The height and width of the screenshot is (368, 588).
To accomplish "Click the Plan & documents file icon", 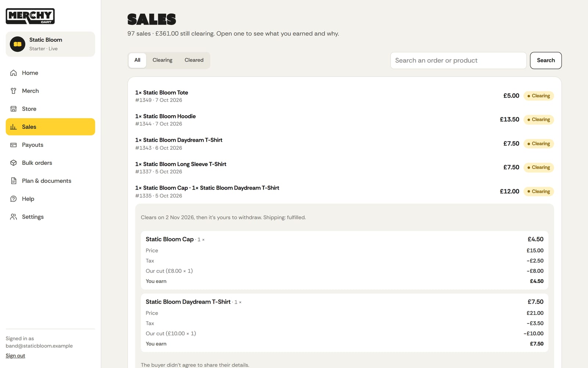I will tap(14, 181).
